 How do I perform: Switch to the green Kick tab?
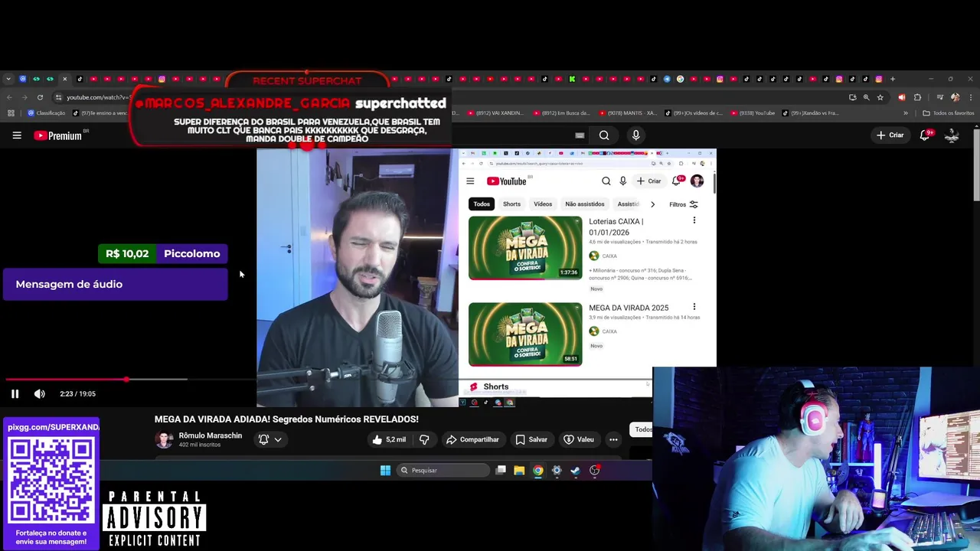[x=572, y=79]
